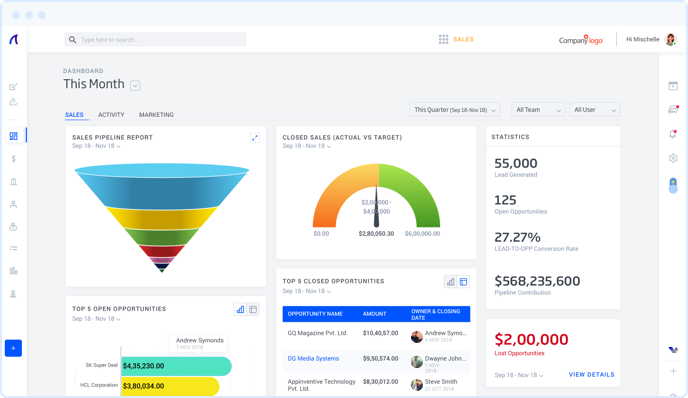Select the active dashboard grid icon

(x=14, y=136)
